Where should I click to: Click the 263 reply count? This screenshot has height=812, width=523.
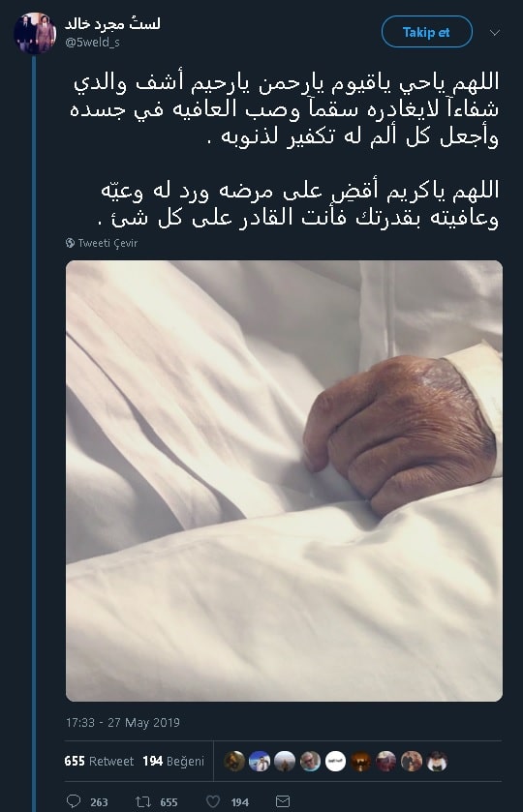(x=99, y=802)
